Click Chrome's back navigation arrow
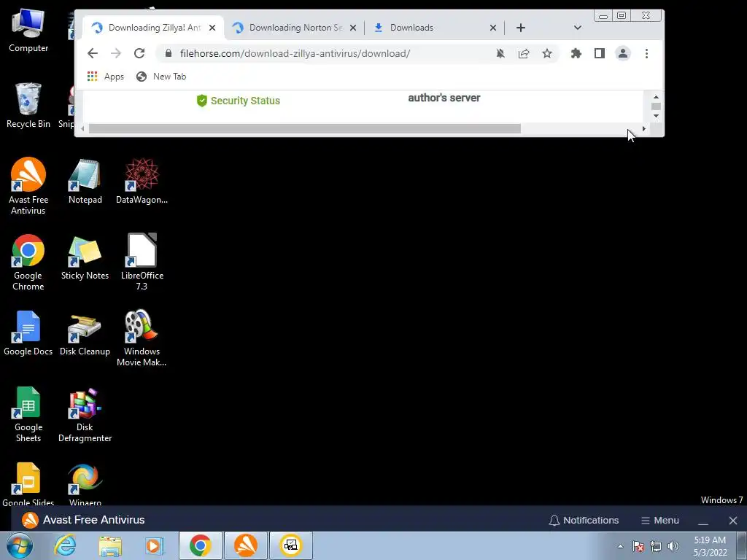 [93, 53]
